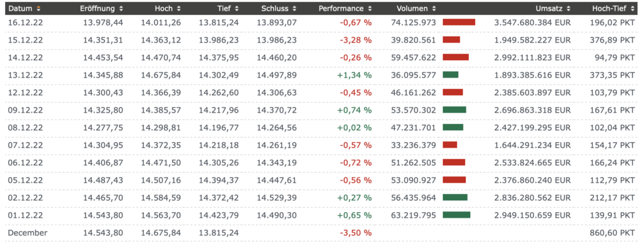Click Volumen sort arrows icon
Image resolution: width=644 pixels, height=244 pixels.
434,9
